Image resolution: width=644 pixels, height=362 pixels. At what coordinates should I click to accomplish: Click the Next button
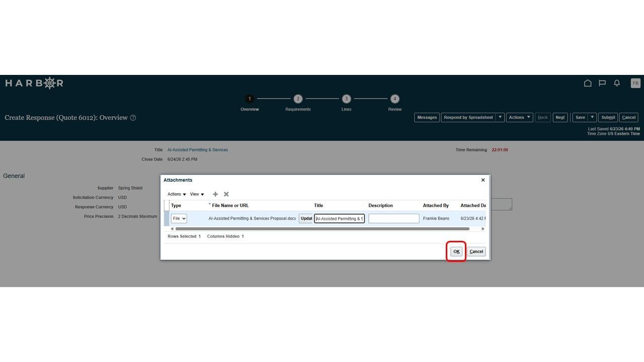pos(560,117)
